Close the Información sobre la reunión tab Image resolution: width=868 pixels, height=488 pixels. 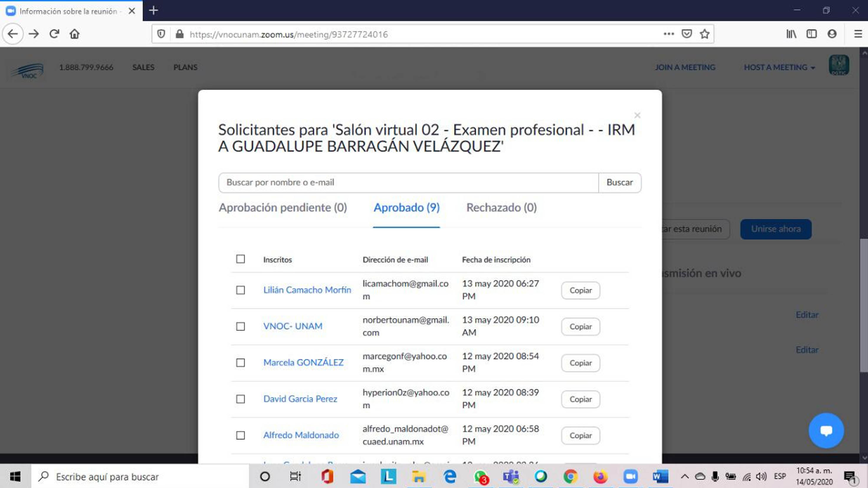(x=132, y=11)
